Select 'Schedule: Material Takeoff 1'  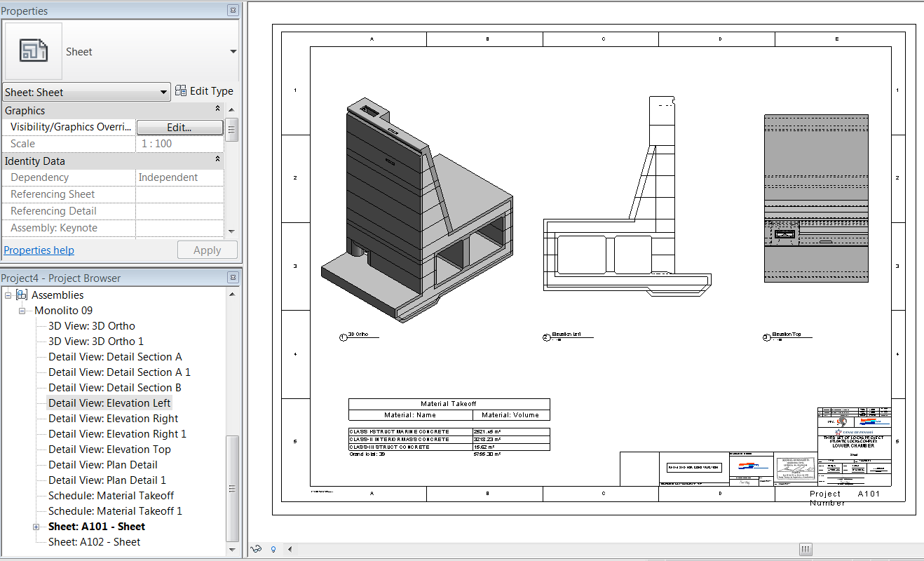[x=116, y=511]
